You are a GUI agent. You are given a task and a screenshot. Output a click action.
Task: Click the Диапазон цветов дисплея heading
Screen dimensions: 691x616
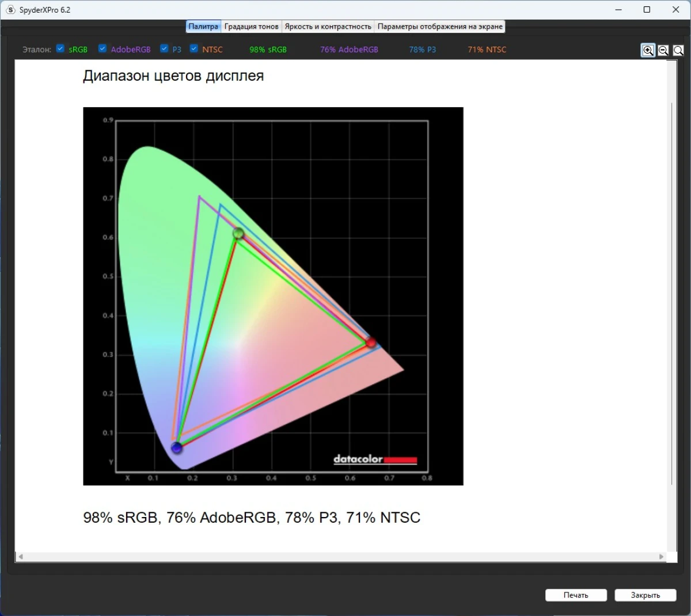point(173,76)
